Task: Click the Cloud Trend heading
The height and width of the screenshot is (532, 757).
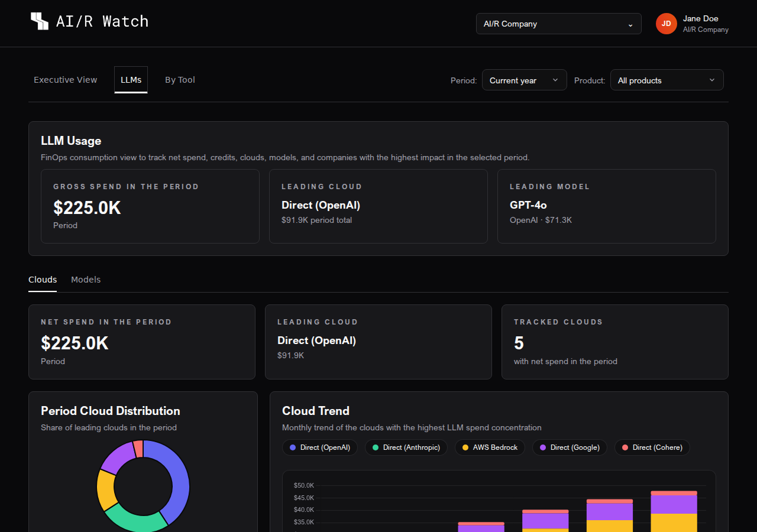Action: 316,411
